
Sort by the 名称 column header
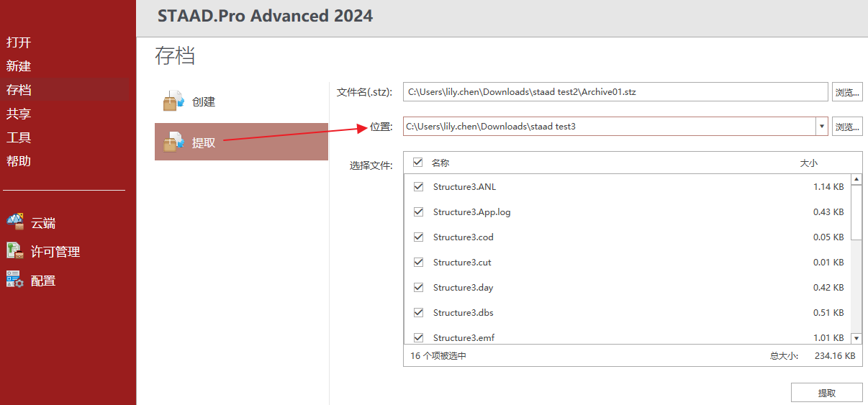pos(440,163)
